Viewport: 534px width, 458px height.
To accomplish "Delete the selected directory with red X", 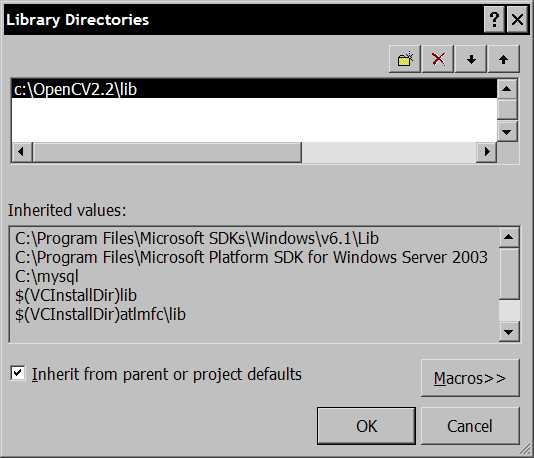I will tap(438, 59).
